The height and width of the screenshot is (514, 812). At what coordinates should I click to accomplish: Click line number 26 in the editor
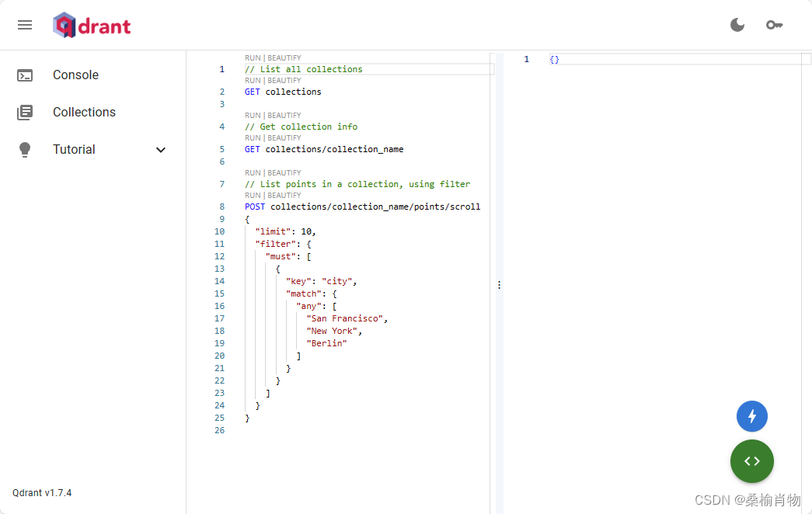coord(220,431)
